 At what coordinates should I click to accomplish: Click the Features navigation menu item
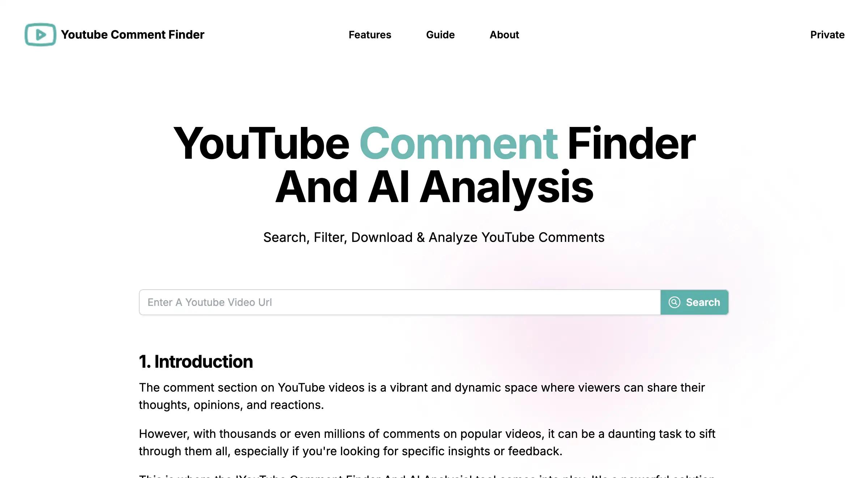click(370, 34)
